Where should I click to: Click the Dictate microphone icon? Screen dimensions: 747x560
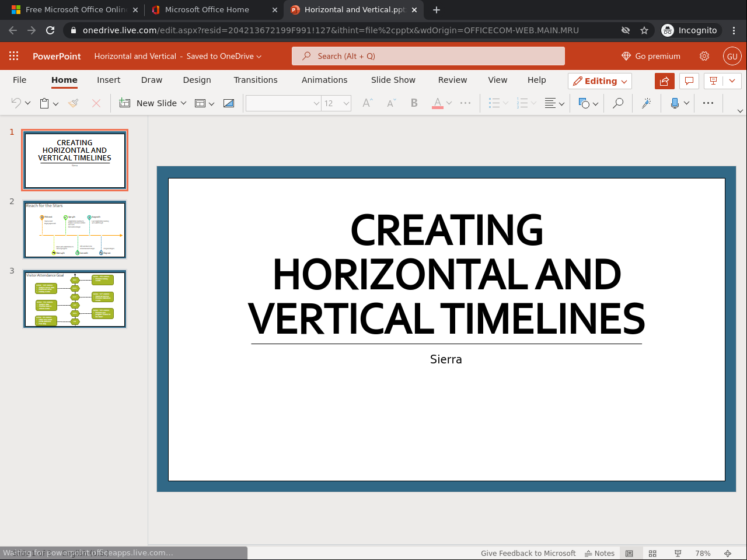pyautogui.click(x=675, y=103)
